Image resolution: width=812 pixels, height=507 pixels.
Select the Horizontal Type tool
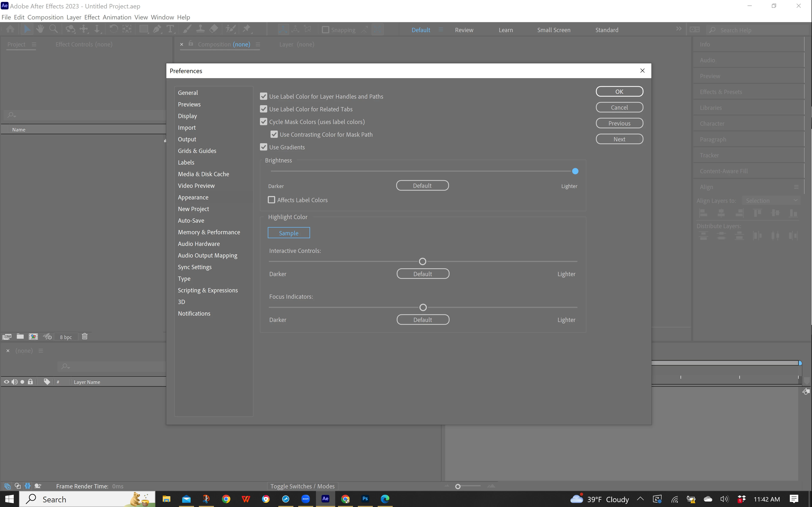pos(170,29)
